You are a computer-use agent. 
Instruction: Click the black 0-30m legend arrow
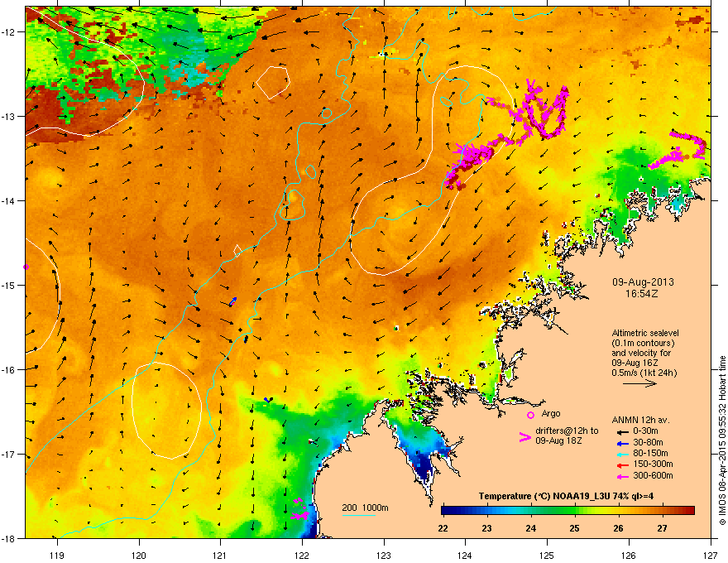click(622, 432)
